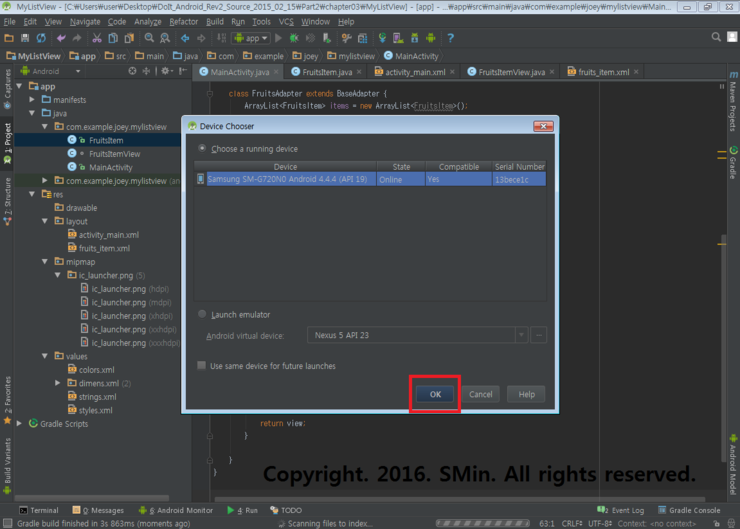This screenshot has width=740, height=529.
Task: Select Samsung SM-G720N0 device row
Action: [x=370, y=179]
